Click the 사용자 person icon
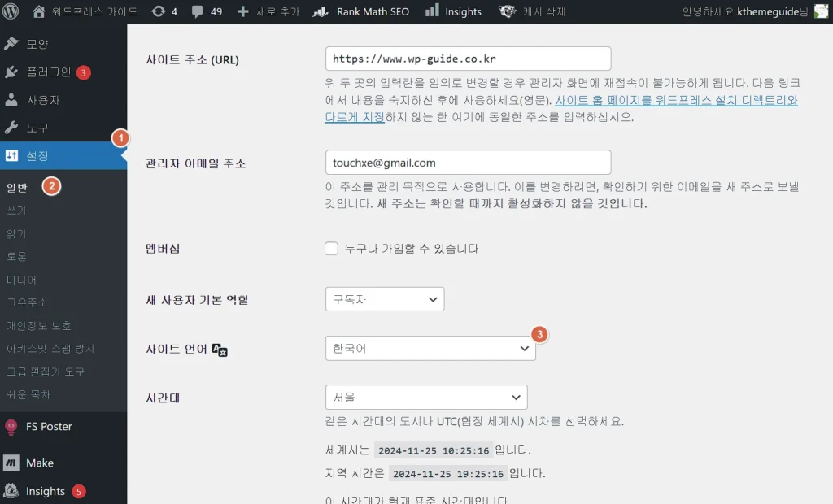Screen dimensions: 833x504 (11, 100)
